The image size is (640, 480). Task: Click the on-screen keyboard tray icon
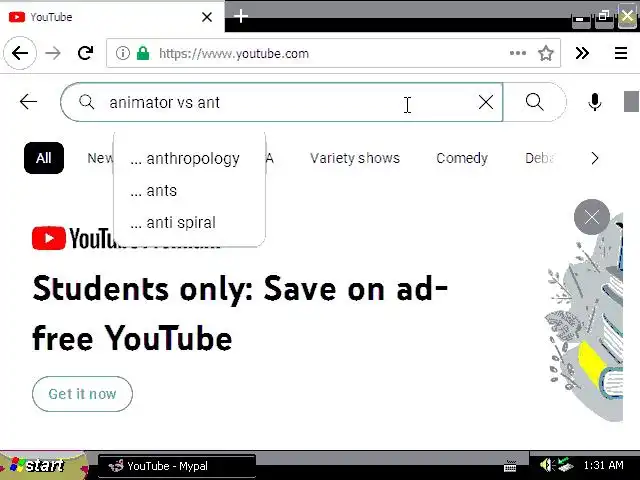510,465
